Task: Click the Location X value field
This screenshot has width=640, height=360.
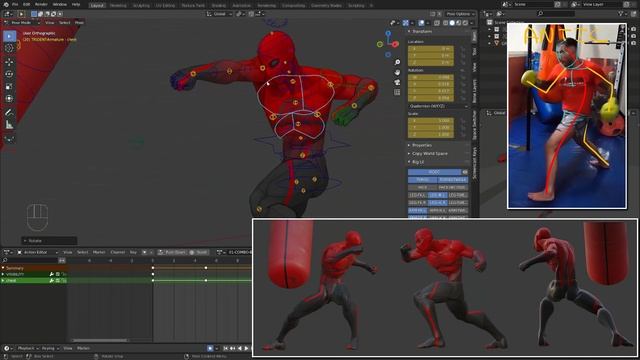Action: [x=431, y=49]
